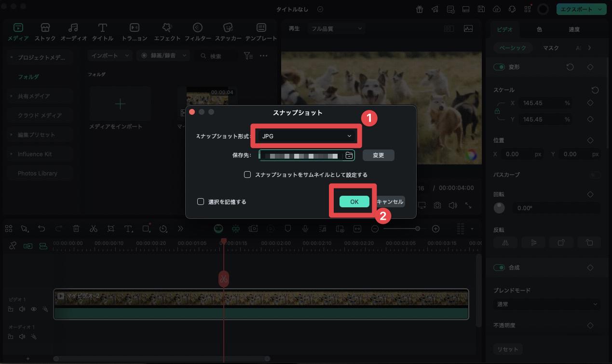Click the 変更 button for save location
The width and height of the screenshot is (612, 364).
pos(379,155)
